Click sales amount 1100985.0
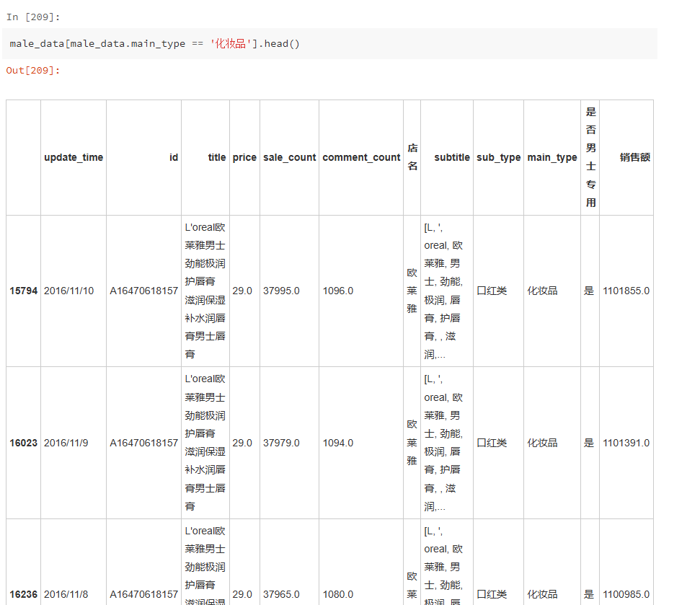The image size is (700, 605). pos(626,595)
